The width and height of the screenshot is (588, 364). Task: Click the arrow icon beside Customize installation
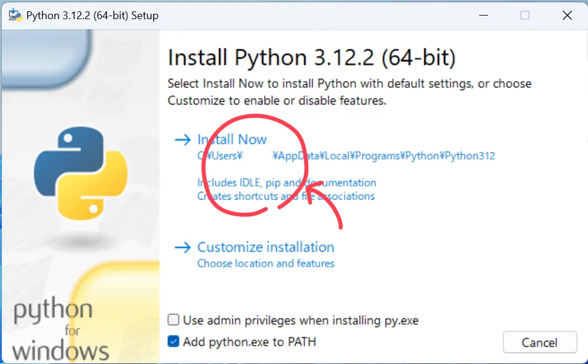click(182, 247)
